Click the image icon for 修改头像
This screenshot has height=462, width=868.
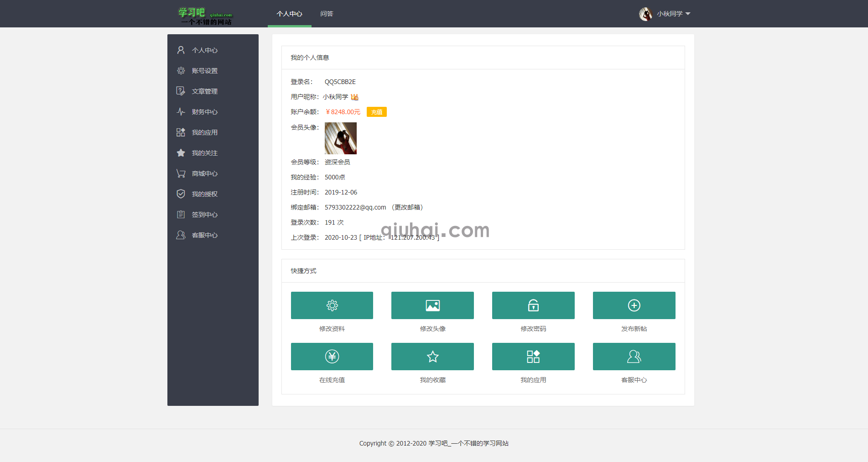[x=432, y=305]
